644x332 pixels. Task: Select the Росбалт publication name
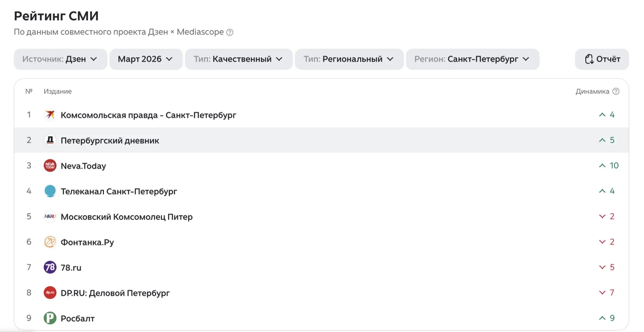pos(77,319)
